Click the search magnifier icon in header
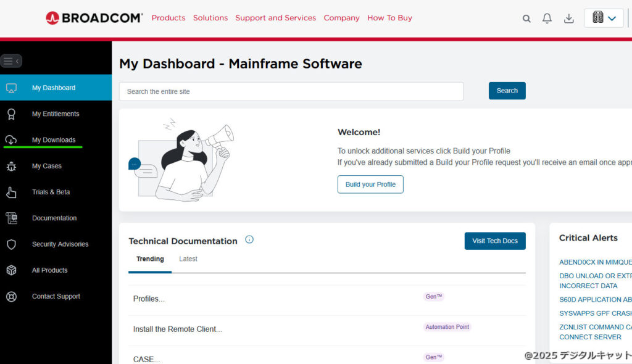This screenshot has height=364, width=632. coord(526,19)
